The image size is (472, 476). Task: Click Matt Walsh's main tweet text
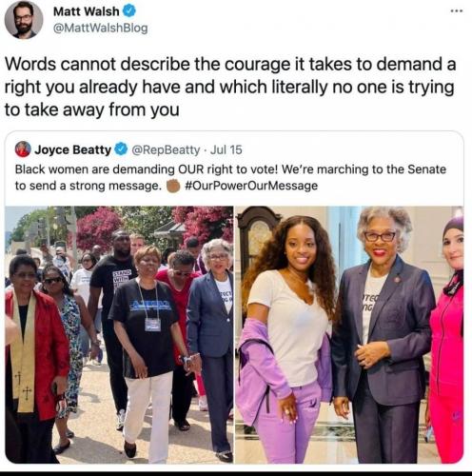pyautogui.click(x=230, y=87)
